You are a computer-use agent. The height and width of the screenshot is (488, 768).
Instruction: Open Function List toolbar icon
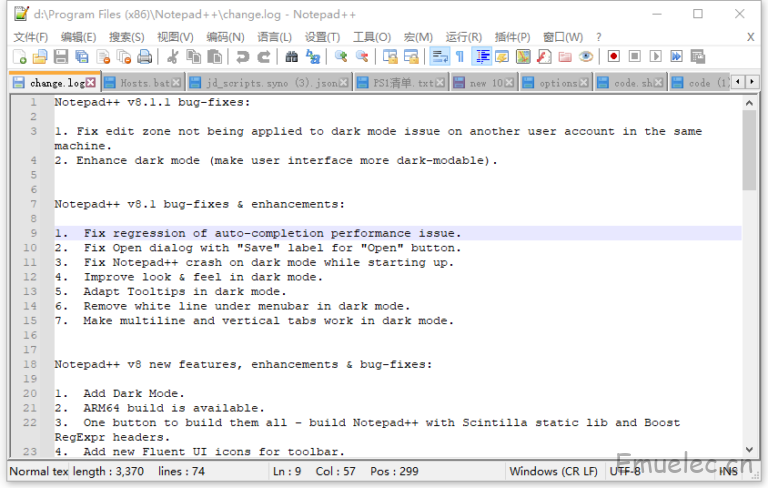pos(544,57)
